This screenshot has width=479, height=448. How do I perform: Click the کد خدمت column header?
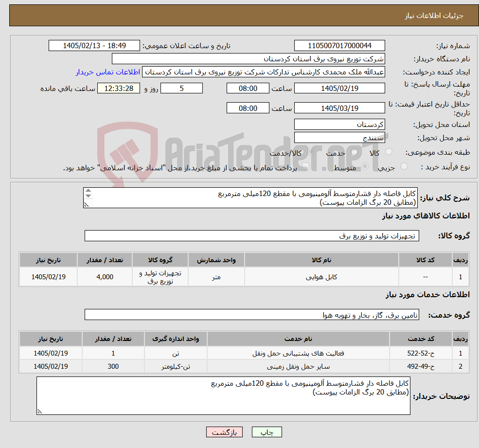coord(421,339)
